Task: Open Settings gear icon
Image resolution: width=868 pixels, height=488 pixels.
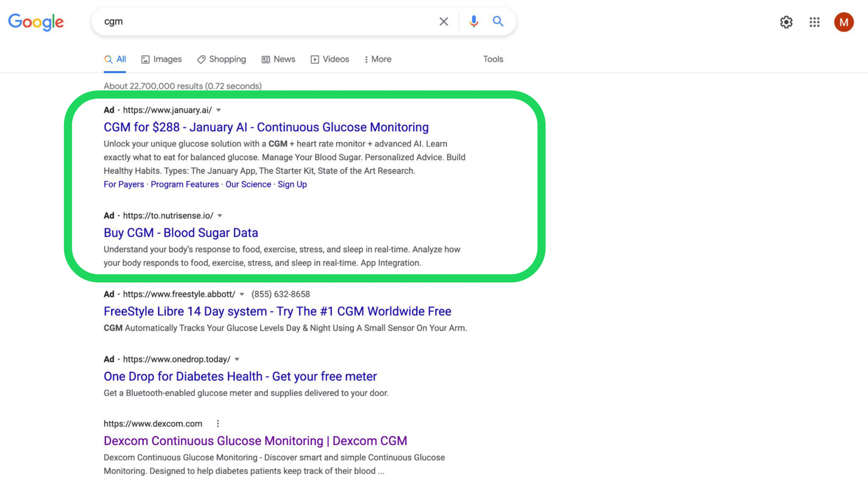Action: tap(786, 22)
